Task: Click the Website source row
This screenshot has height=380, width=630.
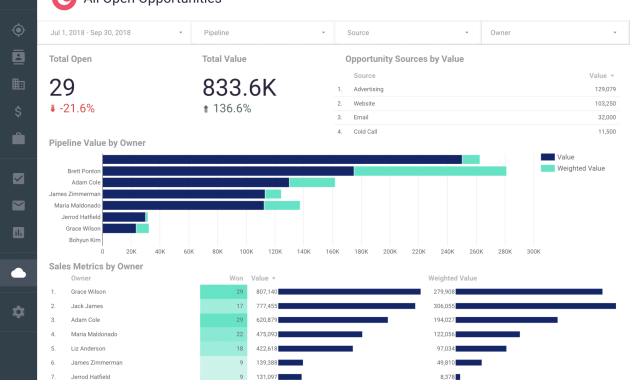Action: tap(477, 103)
